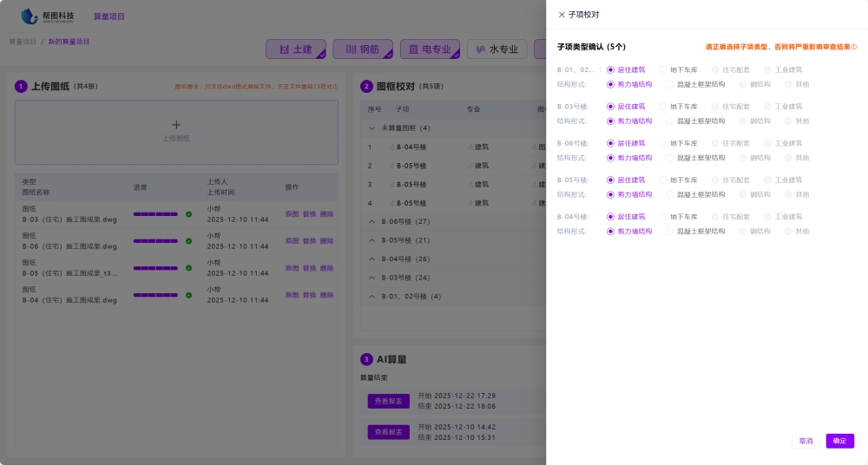The height and width of the screenshot is (465, 868).
Task: Click the plus icon in the upload area
Action: click(176, 125)
